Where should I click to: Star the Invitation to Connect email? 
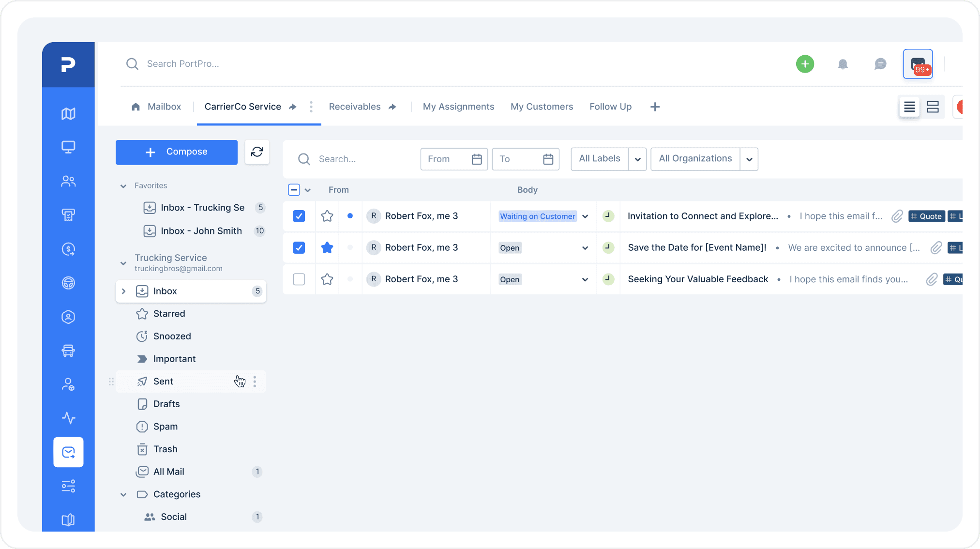point(327,216)
